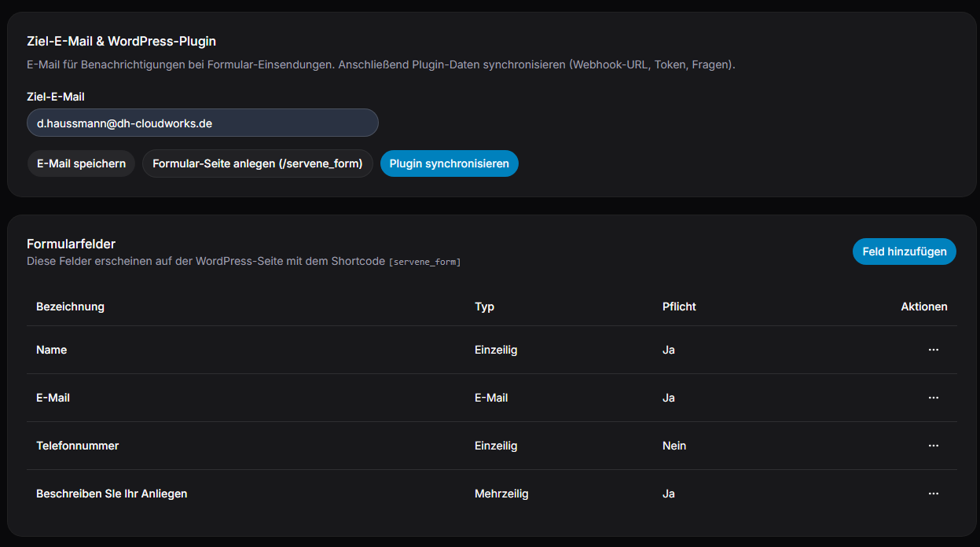Click the Telefonnummer field label

(77, 446)
